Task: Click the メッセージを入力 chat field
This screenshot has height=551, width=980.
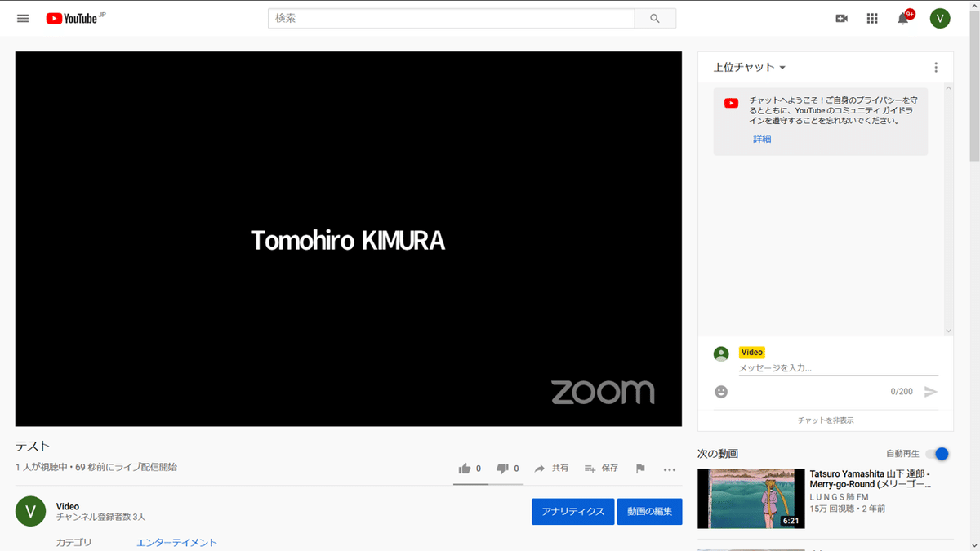Action: (838, 368)
